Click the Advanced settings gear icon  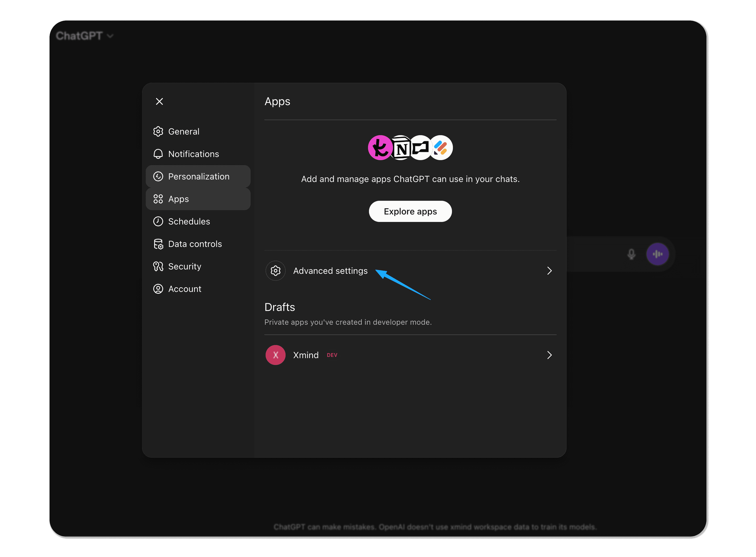pos(275,270)
